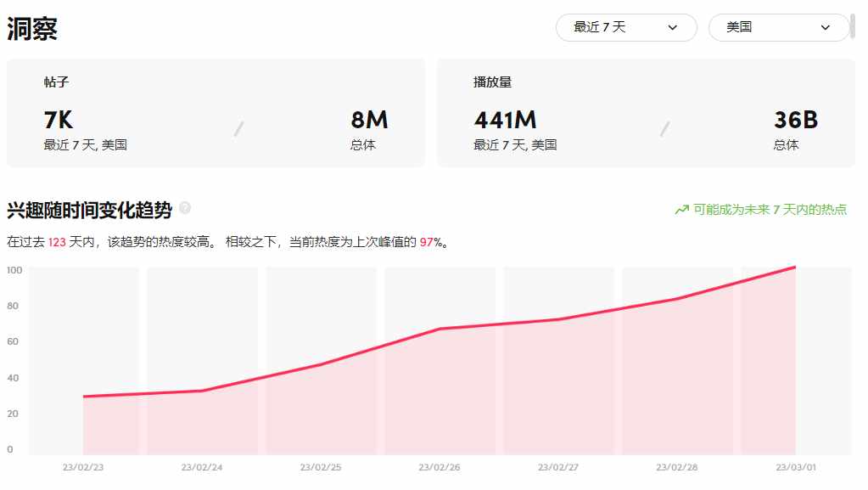
Task: Click the chevron arrow in 最近 7 天 selector
Action: (673, 27)
